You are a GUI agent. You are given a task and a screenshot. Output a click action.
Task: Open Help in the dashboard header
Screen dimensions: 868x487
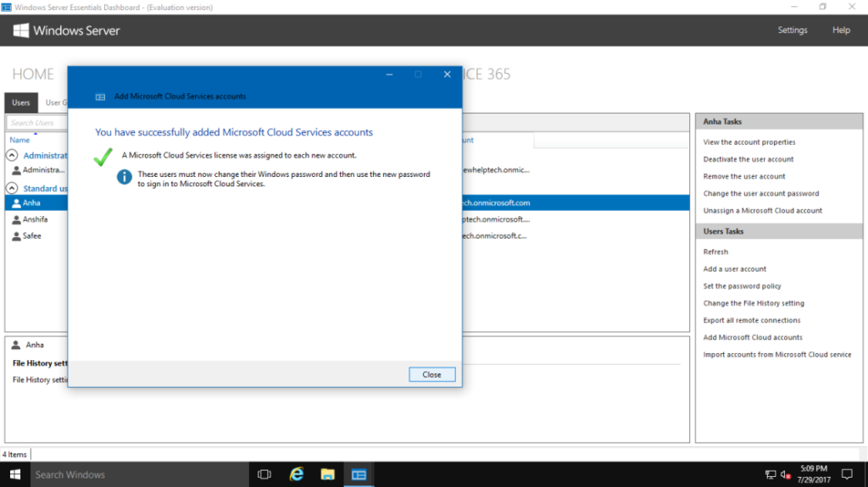click(x=841, y=30)
